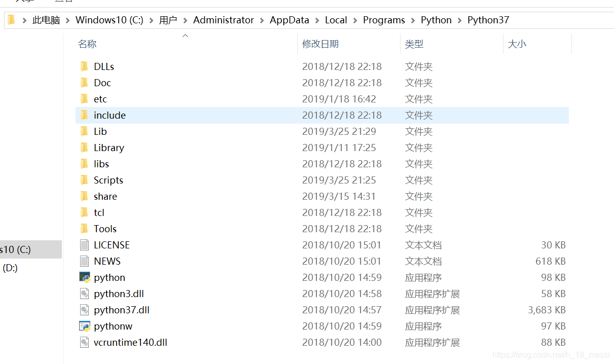Sort by 类型 column header

coord(414,44)
